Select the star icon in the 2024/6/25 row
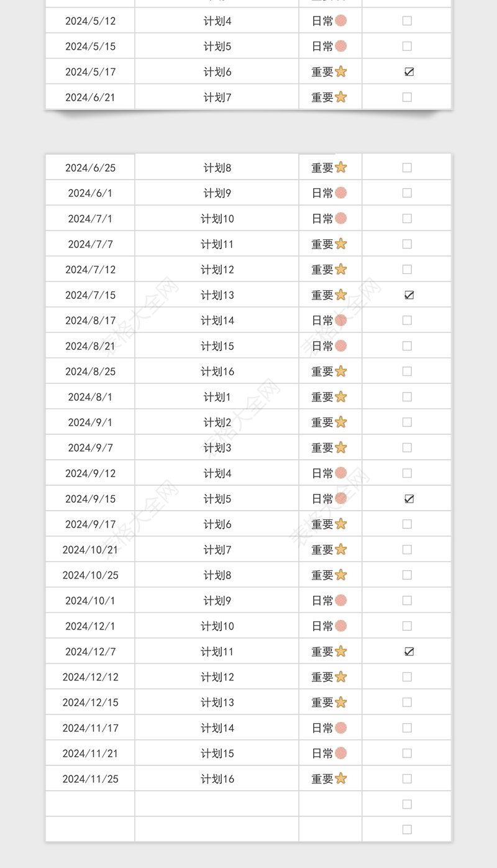 click(340, 167)
